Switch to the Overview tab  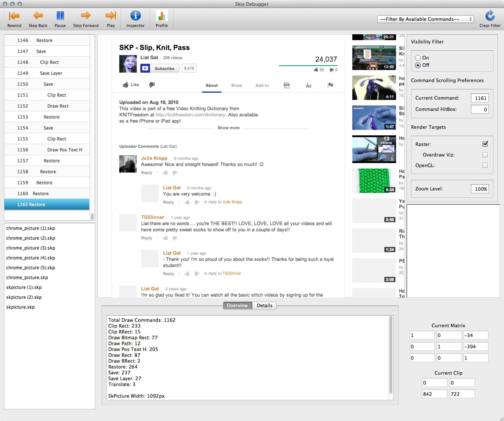237,306
